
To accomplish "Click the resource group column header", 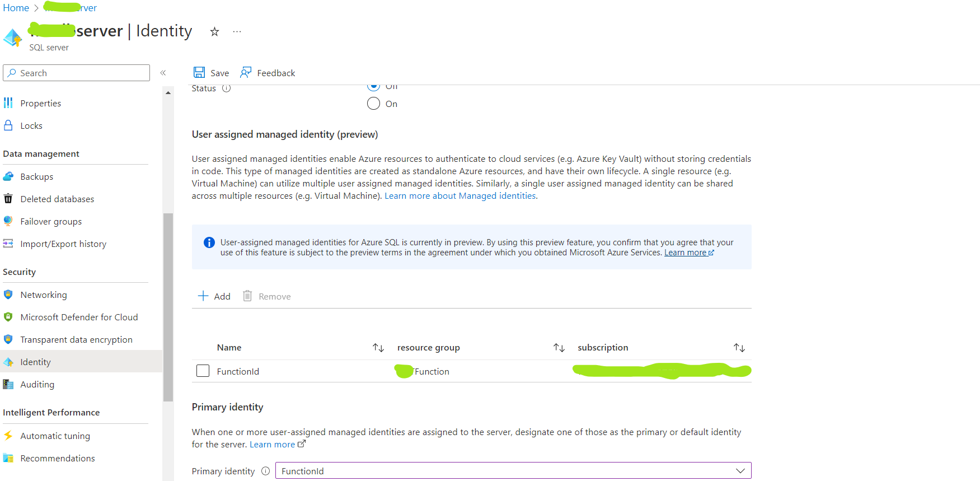I will [x=429, y=348].
